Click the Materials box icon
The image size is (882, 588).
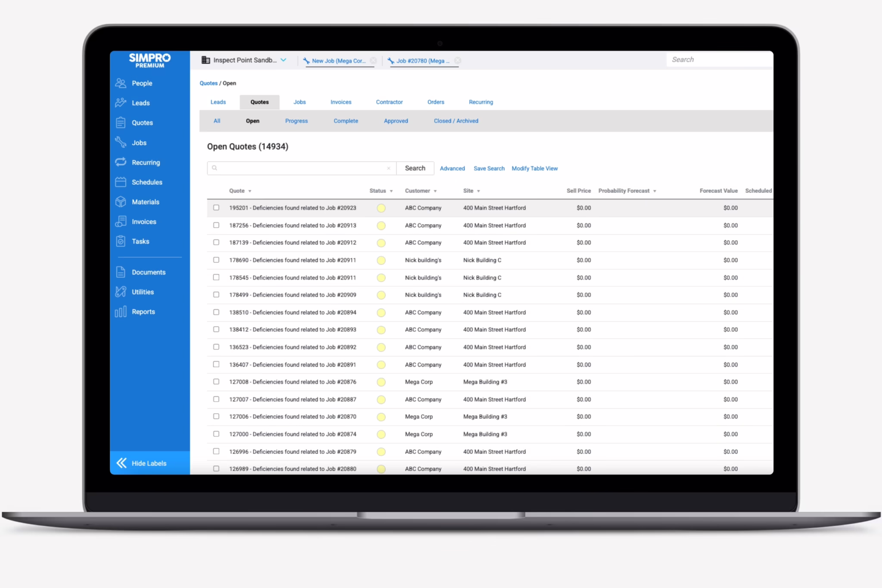coord(121,201)
